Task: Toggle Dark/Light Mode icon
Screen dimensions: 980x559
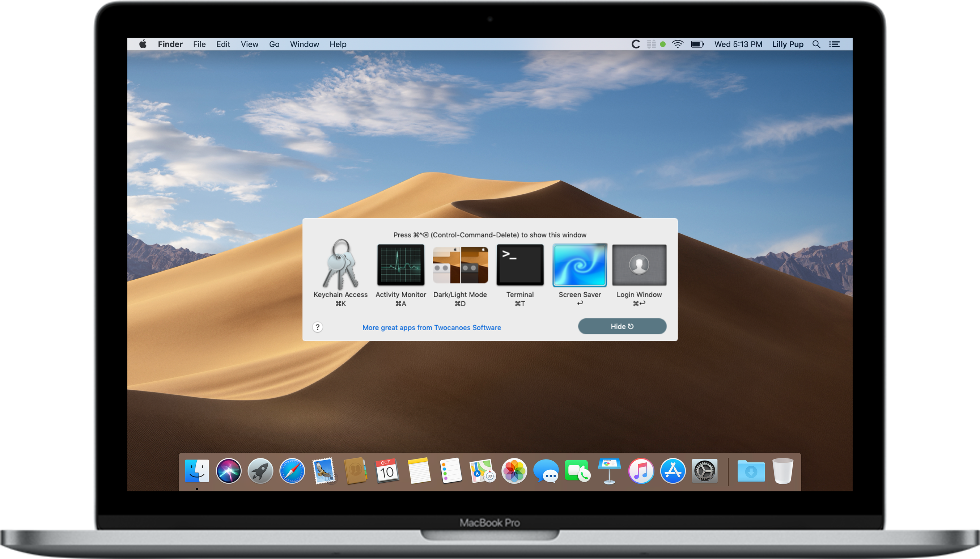Action: [460, 265]
